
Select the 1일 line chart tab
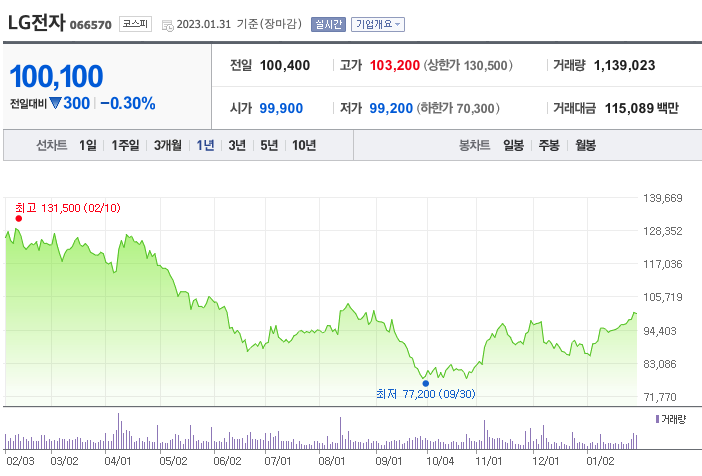point(88,145)
